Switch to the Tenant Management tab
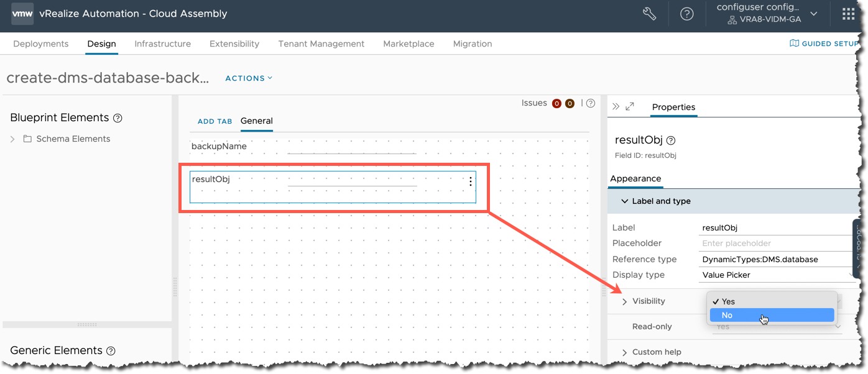This screenshot has height=374, width=868. coord(321,43)
